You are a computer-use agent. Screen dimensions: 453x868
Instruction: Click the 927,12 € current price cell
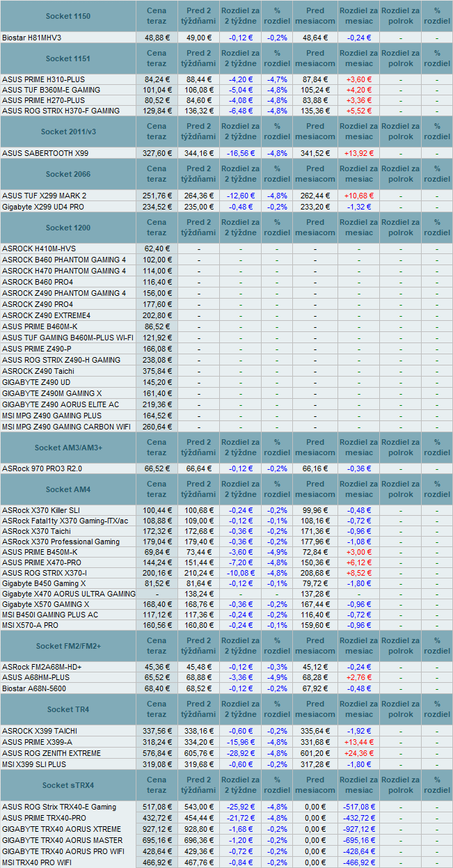(157, 829)
